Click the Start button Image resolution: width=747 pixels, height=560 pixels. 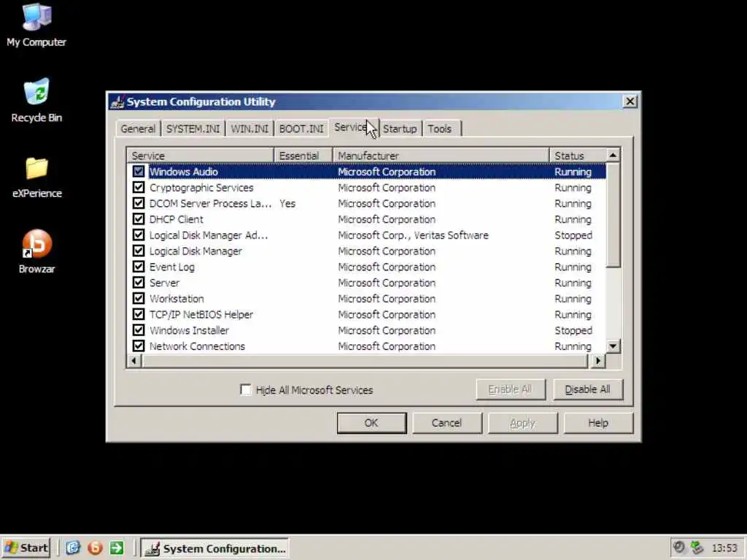click(26, 548)
